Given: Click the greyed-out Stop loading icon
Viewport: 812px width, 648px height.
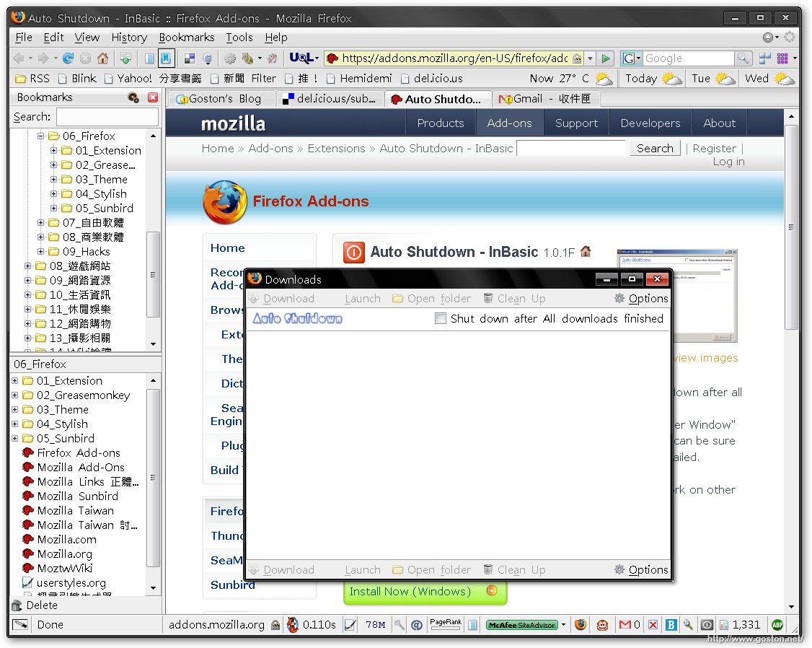Looking at the screenshot, I should pos(85,58).
